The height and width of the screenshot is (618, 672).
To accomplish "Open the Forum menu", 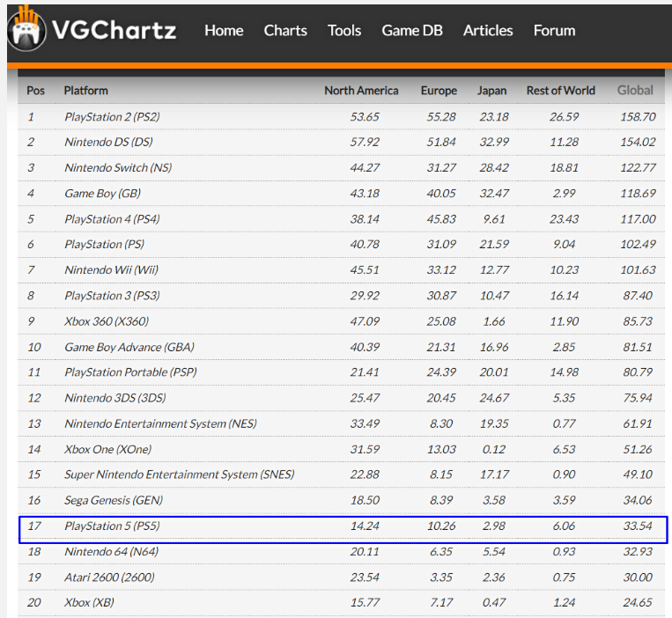I will pos(554,31).
